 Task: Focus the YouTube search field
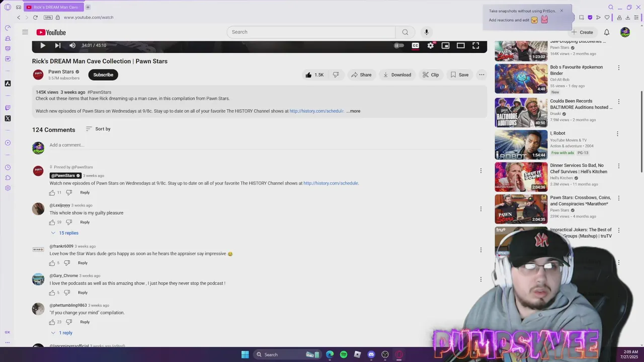[x=311, y=32]
